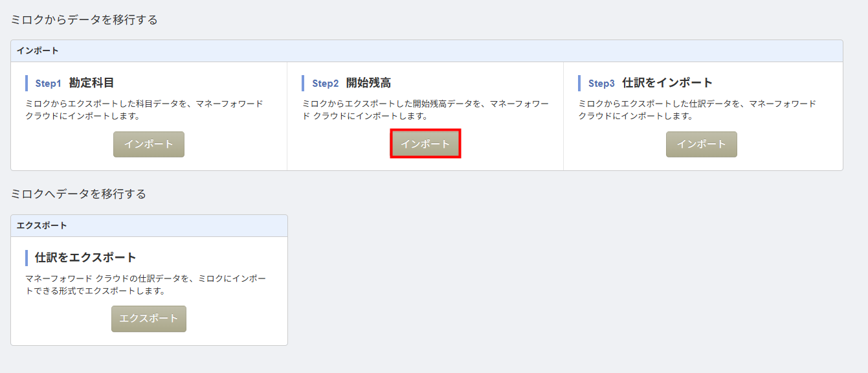This screenshot has width=868, height=373.
Task: Select the ミロクへデータを移行する section heading
Action: tap(78, 194)
